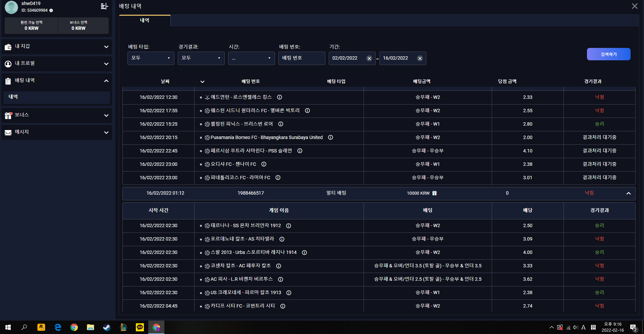Close the 배팅 내역 panel
644x334 pixels.
pos(635,6)
